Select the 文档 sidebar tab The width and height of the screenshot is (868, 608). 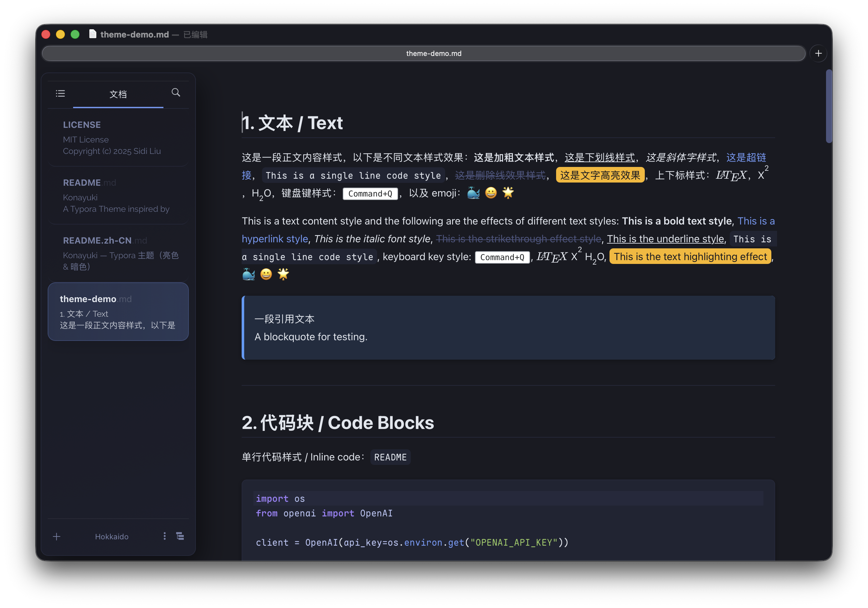click(118, 94)
